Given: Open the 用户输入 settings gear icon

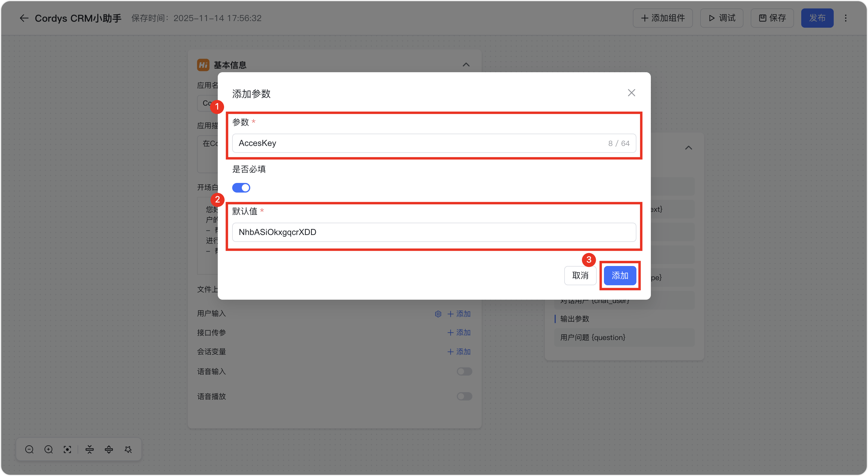Looking at the screenshot, I should 438,314.
